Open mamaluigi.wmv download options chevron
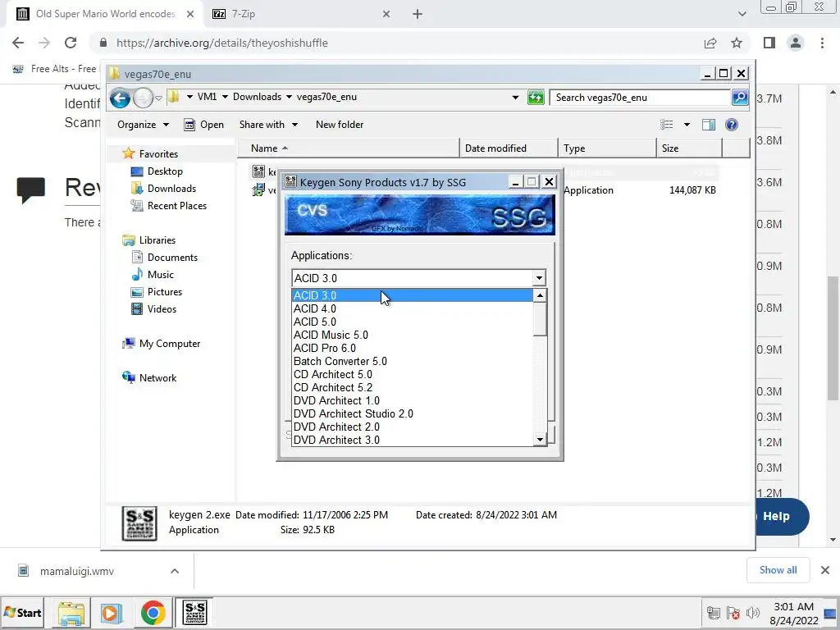The height and width of the screenshot is (630, 840). pyautogui.click(x=175, y=571)
